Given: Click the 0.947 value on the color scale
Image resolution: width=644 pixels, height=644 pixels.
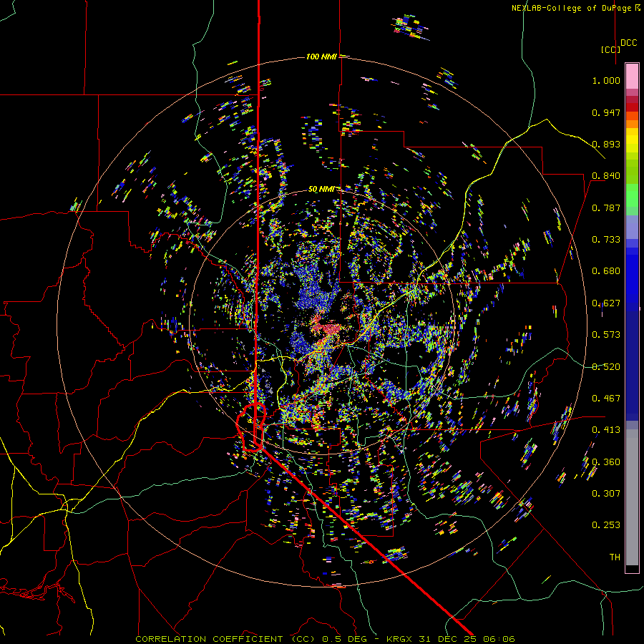Looking at the screenshot, I should tap(606, 112).
